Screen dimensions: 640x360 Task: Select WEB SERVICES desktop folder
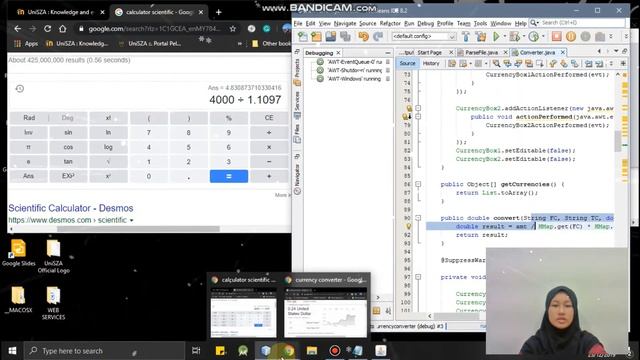pos(53,303)
